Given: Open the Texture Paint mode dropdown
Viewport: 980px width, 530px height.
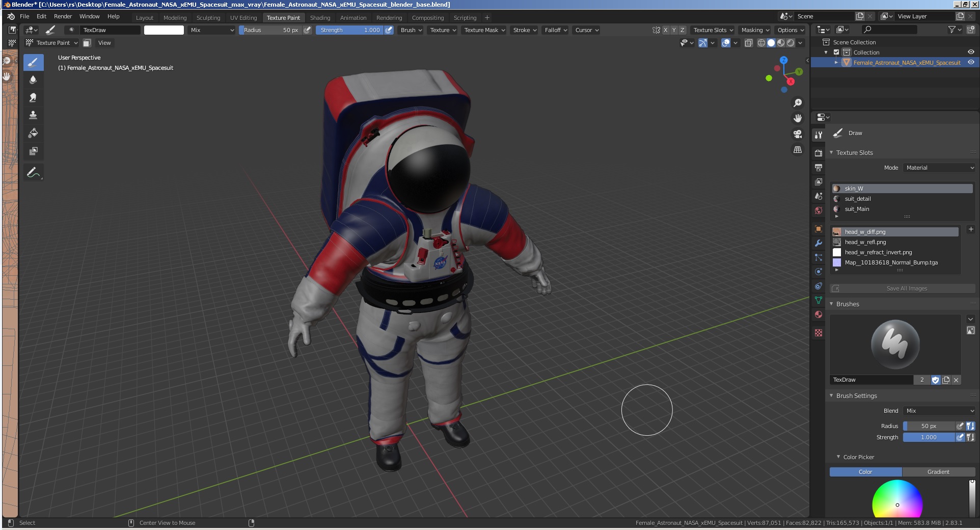Looking at the screenshot, I should pyautogui.click(x=52, y=43).
